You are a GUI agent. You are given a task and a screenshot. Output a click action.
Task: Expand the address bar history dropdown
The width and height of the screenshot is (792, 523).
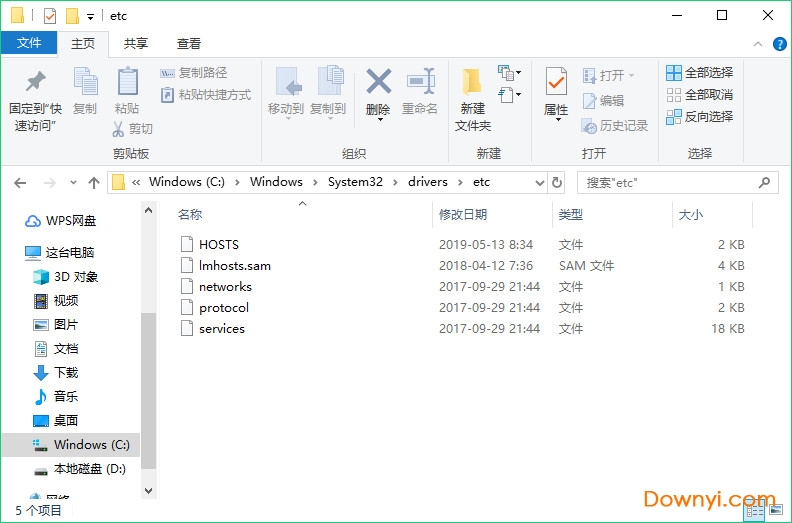(539, 182)
